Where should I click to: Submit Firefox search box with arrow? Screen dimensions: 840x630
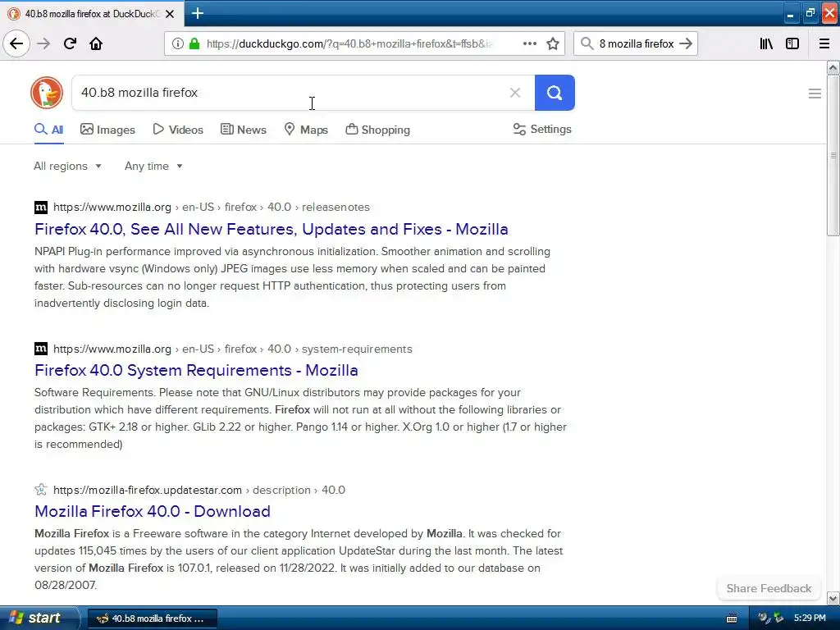click(x=686, y=43)
